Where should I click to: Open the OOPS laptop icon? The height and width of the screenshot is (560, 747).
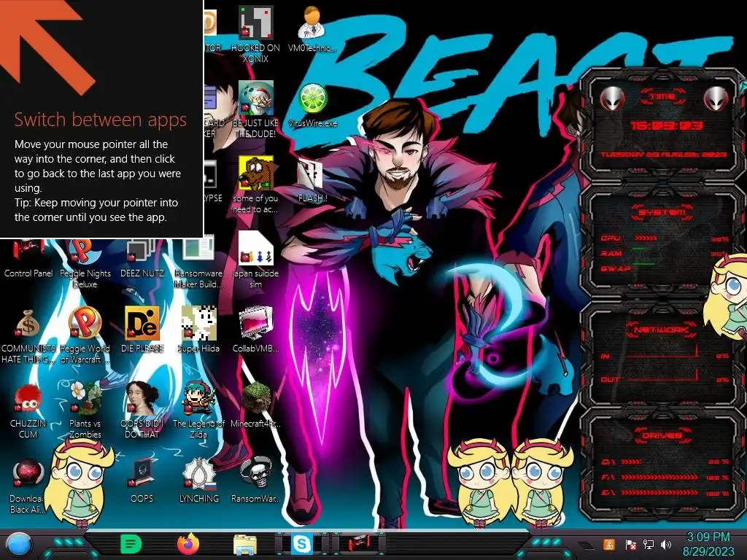coord(142,480)
